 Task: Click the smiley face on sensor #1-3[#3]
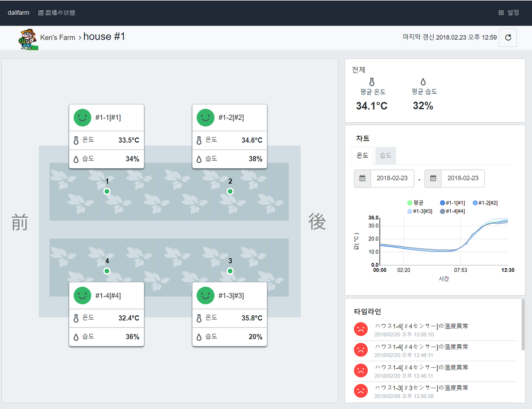[x=206, y=296]
